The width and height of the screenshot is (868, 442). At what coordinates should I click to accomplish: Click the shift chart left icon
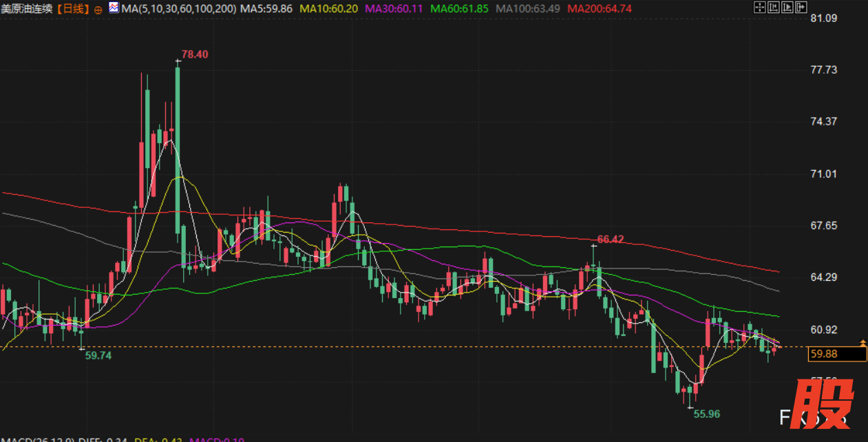(773, 8)
